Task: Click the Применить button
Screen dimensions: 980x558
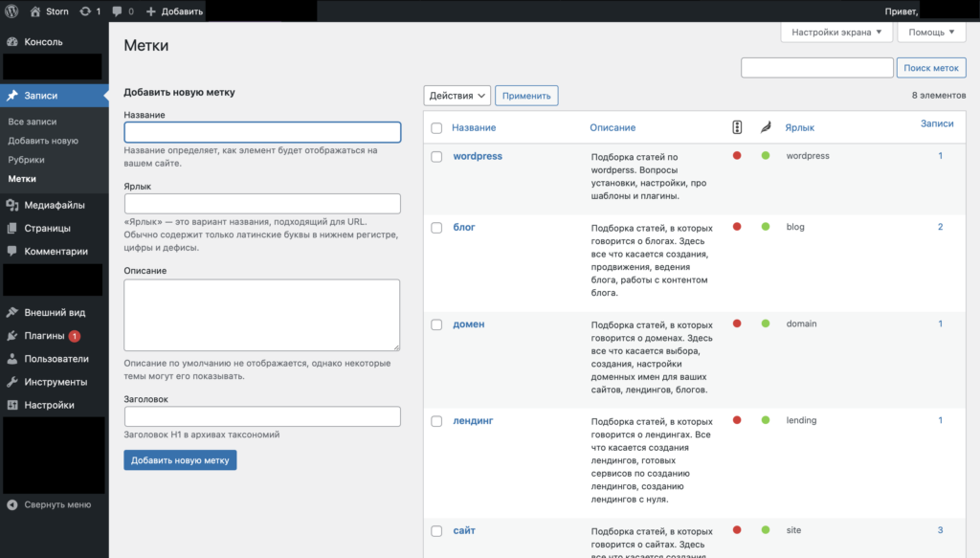Action: pos(526,96)
